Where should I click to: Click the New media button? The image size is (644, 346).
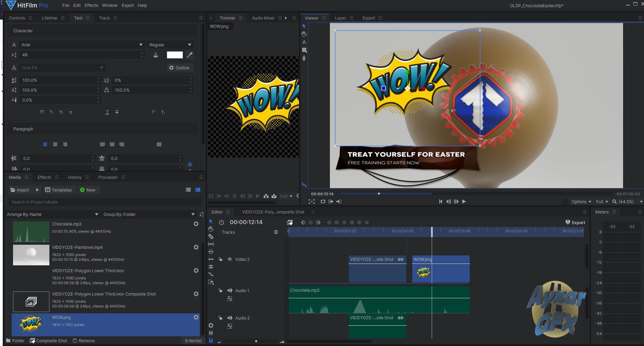(x=88, y=190)
